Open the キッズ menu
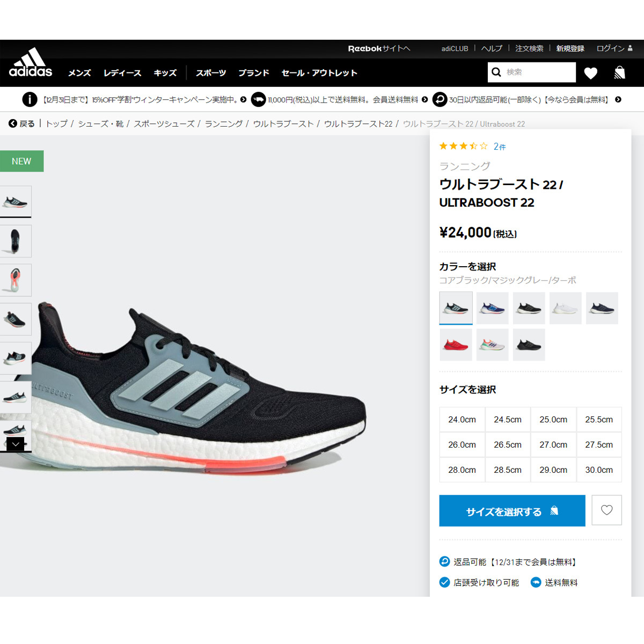The image size is (644, 644). tap(165, 73)
